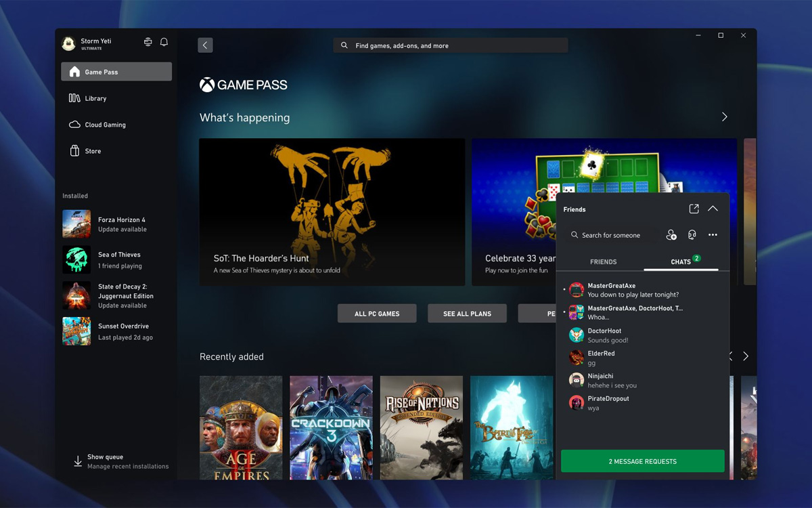Open Store in the sidebar
The height and width of the screenshot is (508, 812).
point(116,151)
